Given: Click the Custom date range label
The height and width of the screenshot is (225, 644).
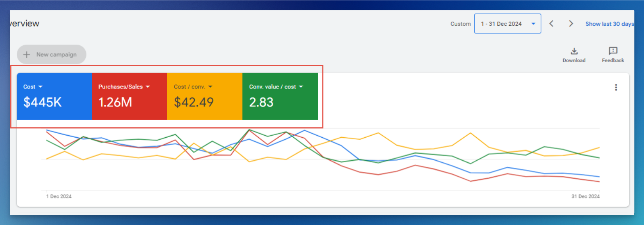Looking at the screenshot, I should 460,24.
